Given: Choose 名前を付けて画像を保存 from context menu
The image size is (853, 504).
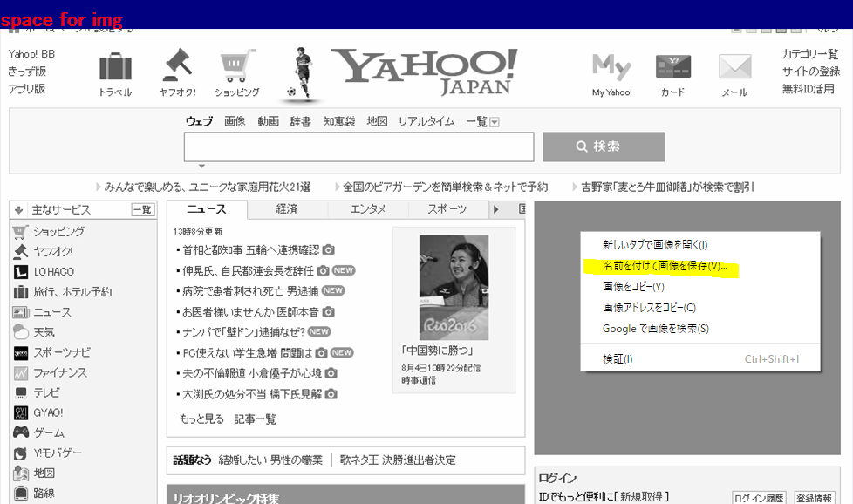Looking at the screenshot, I should click(x=700, y=266).
